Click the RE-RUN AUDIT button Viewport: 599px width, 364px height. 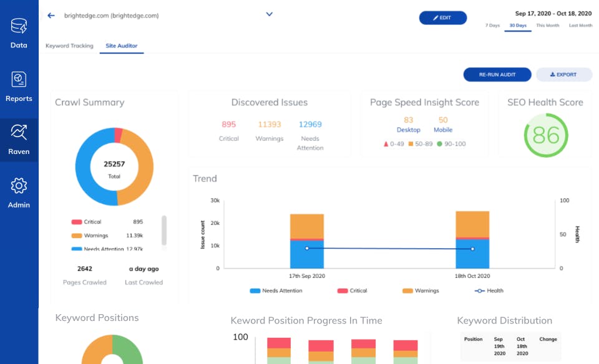pos(497,75)
